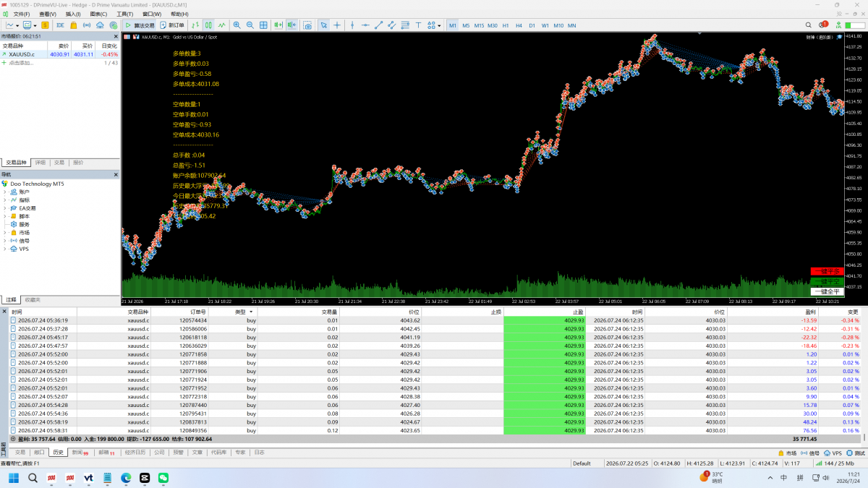Click the zoom in magnifier icon

237,25
